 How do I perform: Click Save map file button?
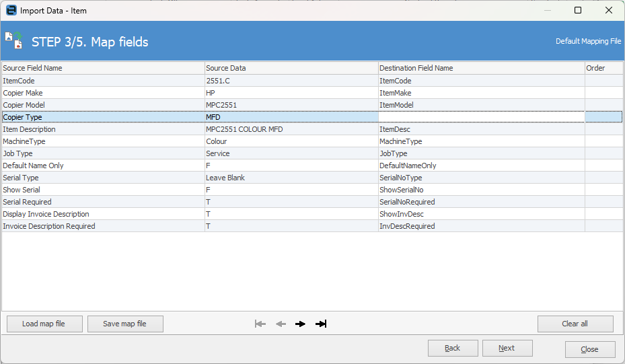tap(125, 324)
